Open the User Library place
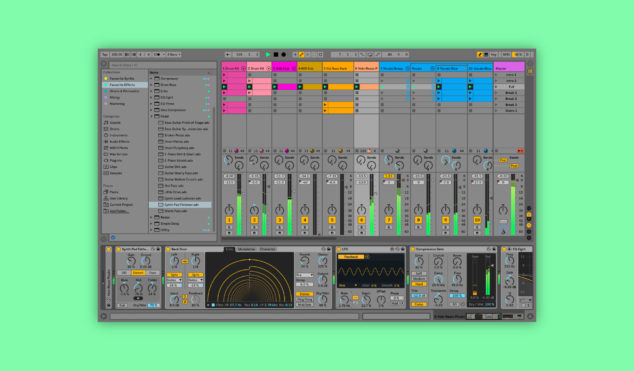Viewport: 634px width, 371px height. click(116, 198)
